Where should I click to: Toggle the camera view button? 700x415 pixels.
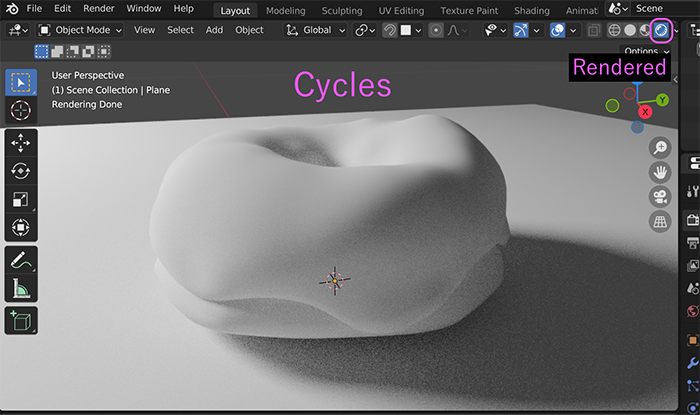(660, 197)
